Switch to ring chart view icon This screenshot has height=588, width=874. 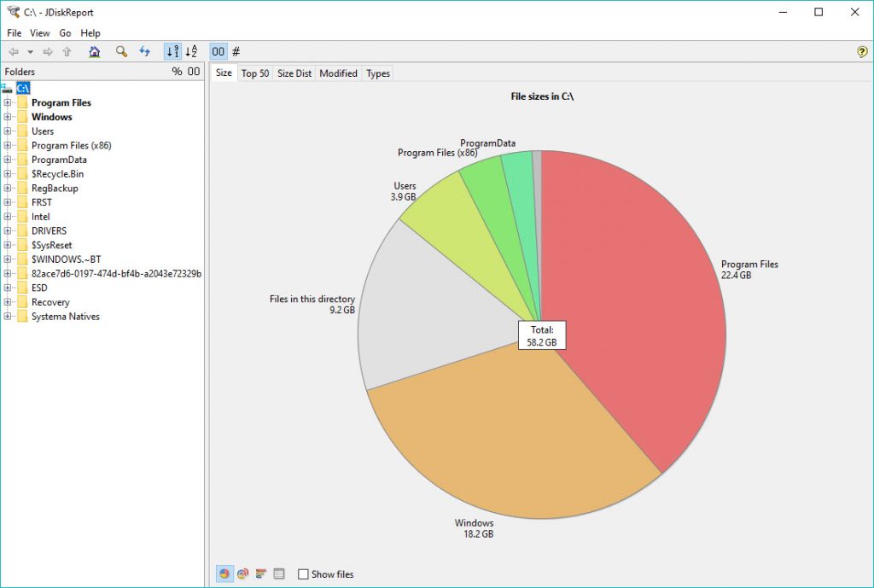[242, 573]
